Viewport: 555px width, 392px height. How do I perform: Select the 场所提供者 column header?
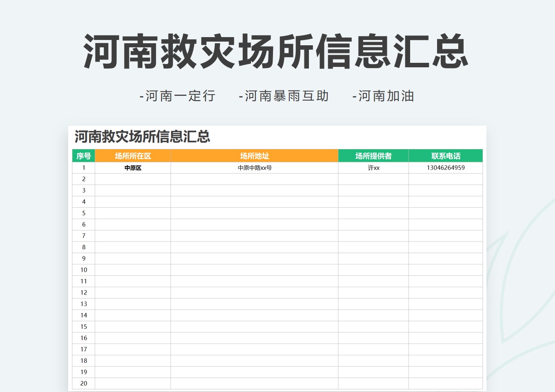373,156
